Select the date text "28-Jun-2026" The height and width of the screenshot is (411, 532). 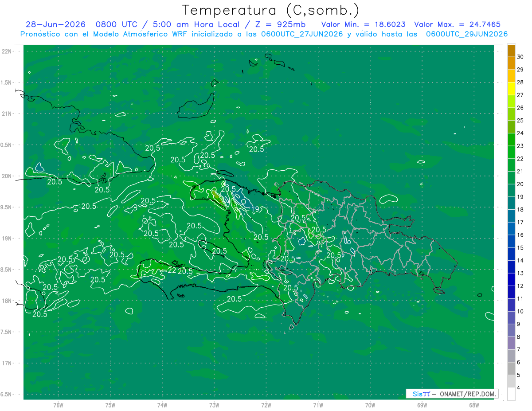55,24
